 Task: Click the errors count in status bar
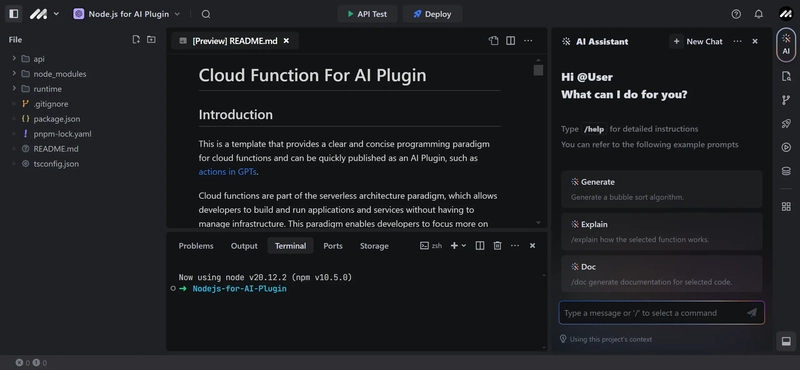pyautogui.click(x=23, y=363)
